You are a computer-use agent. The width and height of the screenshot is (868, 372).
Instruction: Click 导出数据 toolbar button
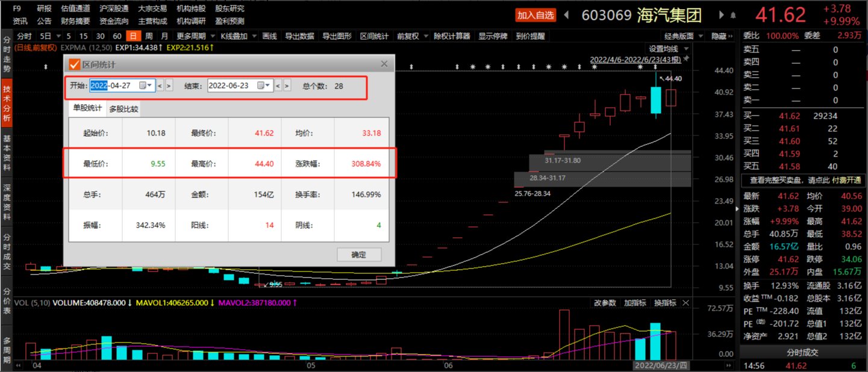(299, 36)
